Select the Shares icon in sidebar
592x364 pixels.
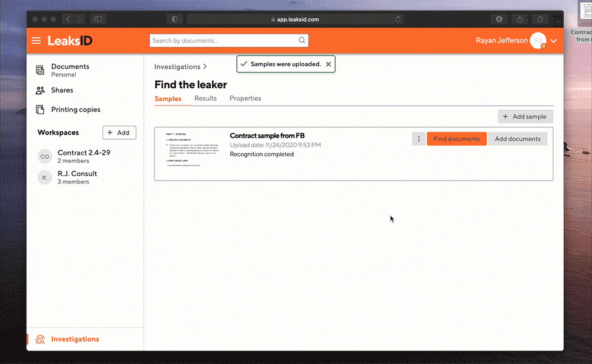[41, 90]
